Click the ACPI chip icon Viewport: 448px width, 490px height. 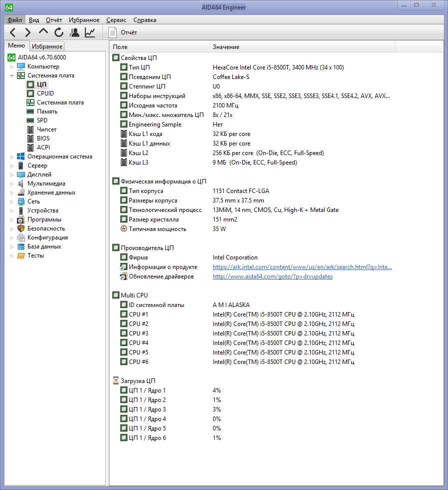[x=30, y=147]
